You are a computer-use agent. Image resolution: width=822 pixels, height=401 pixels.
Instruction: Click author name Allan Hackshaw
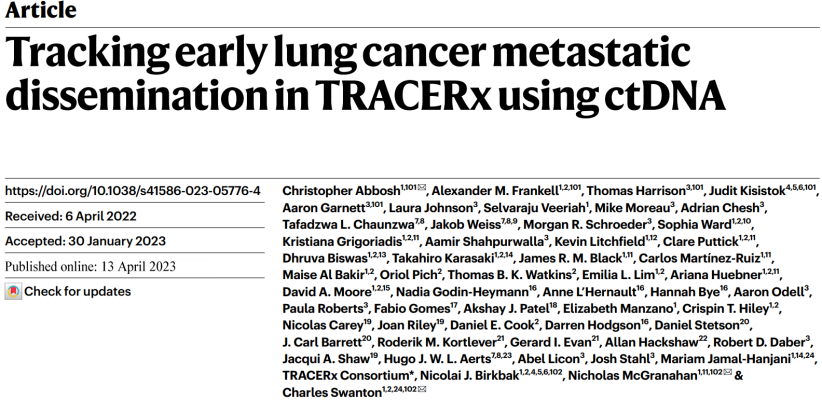(644, 342)
